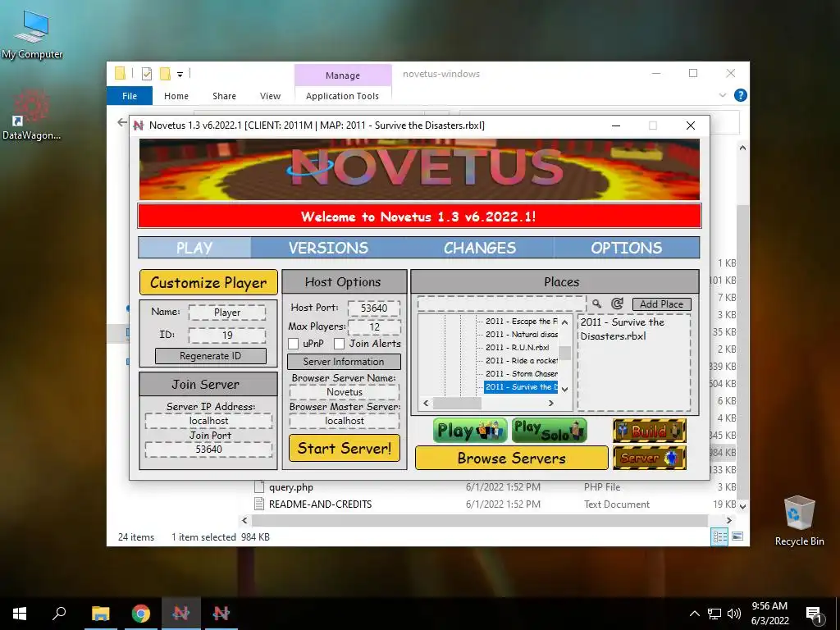Switch to first Novetus taskbar icon
This screenshot has width=840, height=630.
pos(181,614)
